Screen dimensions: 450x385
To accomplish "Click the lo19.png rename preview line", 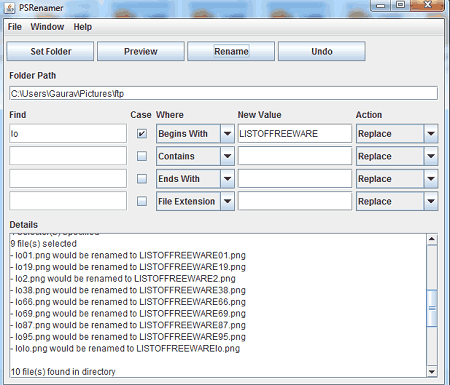I will (x=128, y=267).
